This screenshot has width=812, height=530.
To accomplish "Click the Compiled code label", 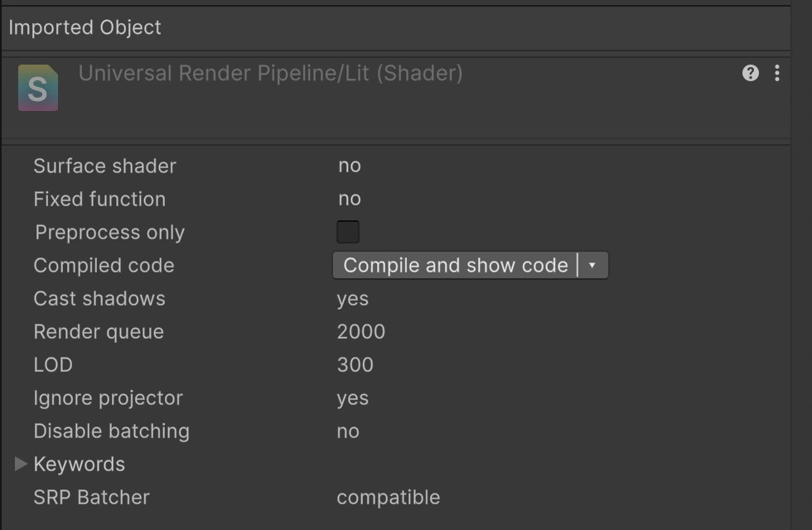I will tap(104, 266).
